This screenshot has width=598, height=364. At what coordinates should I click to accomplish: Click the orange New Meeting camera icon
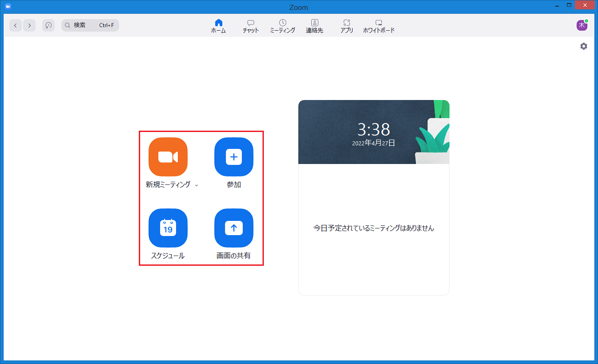click(168, 157)
